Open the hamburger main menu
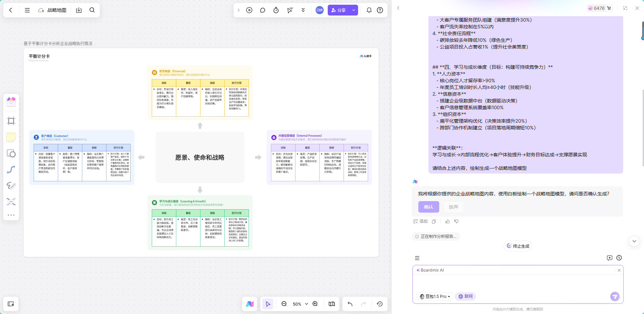644x314 pixels. pyautogui.click(x=27, y=10)
